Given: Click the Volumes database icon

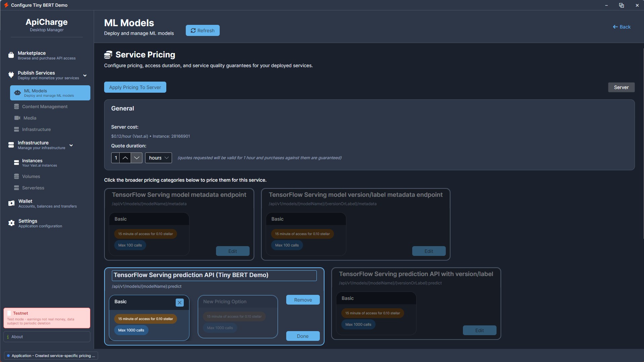Looking at the screenshot, I should click(x=16, y=176).
